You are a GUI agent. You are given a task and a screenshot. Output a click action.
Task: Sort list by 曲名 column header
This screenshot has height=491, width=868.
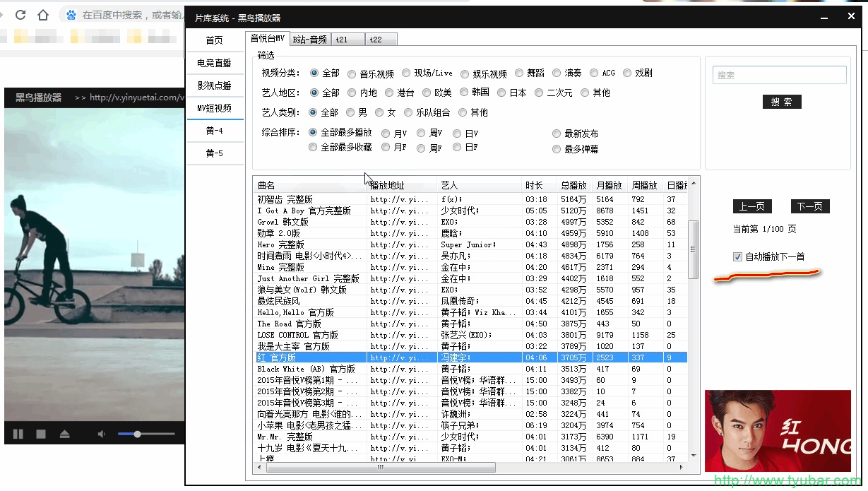click(x=309, y=185)
